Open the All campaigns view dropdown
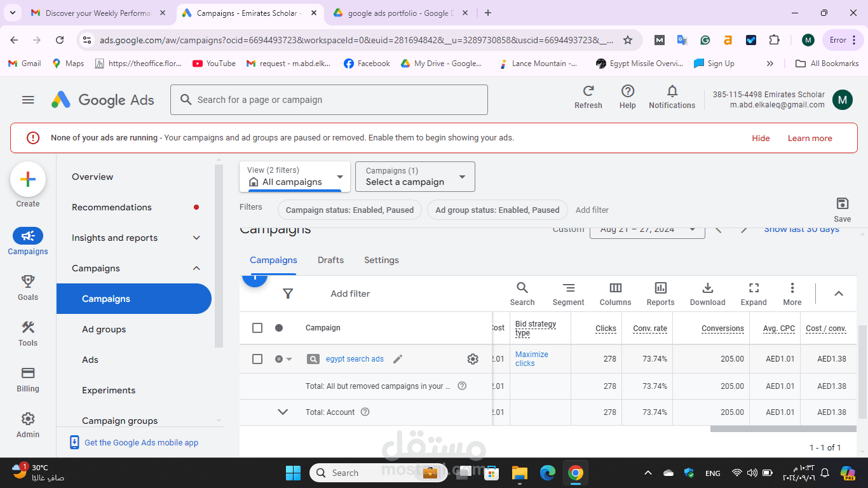The image size is (868, 488). point(295,176)
